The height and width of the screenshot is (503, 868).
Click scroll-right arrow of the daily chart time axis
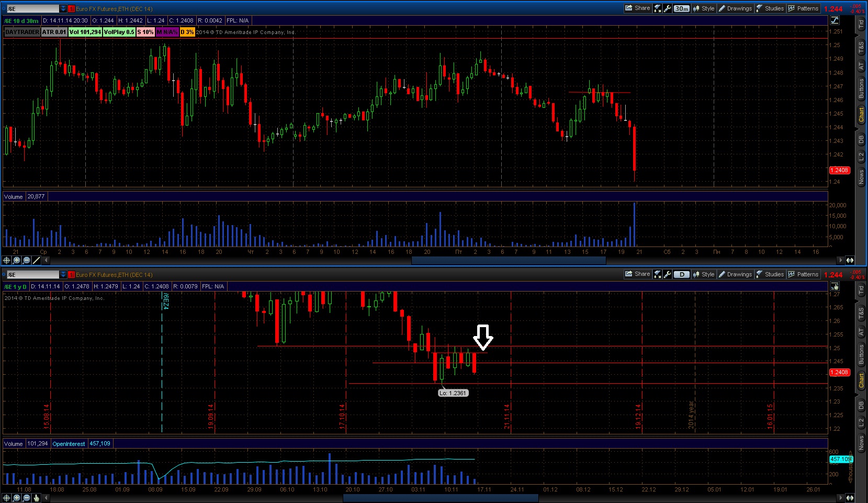click(841, 498)
